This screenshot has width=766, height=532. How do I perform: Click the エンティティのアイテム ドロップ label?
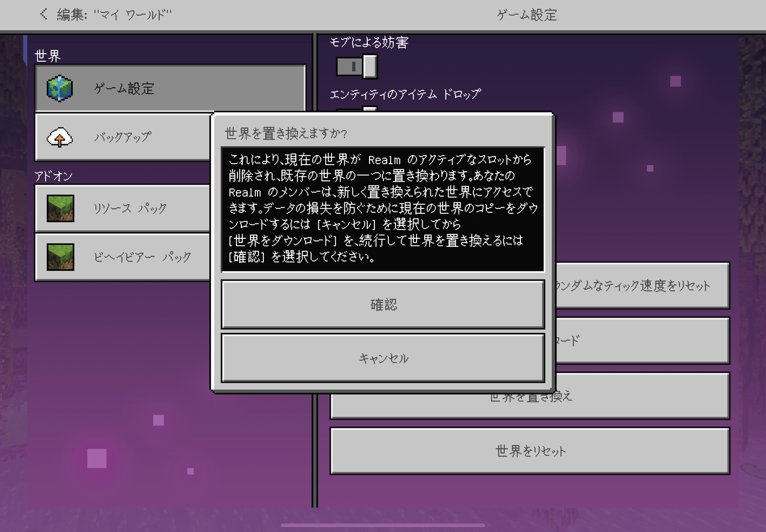[x=405, y=94]
